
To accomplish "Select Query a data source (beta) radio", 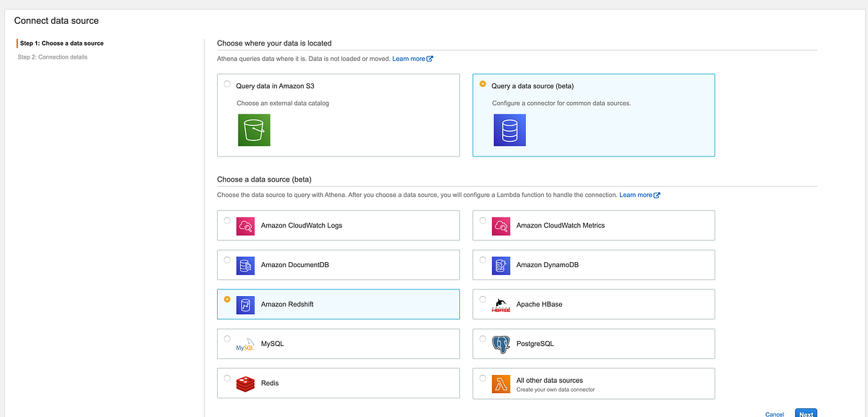I will click(483, 84).
